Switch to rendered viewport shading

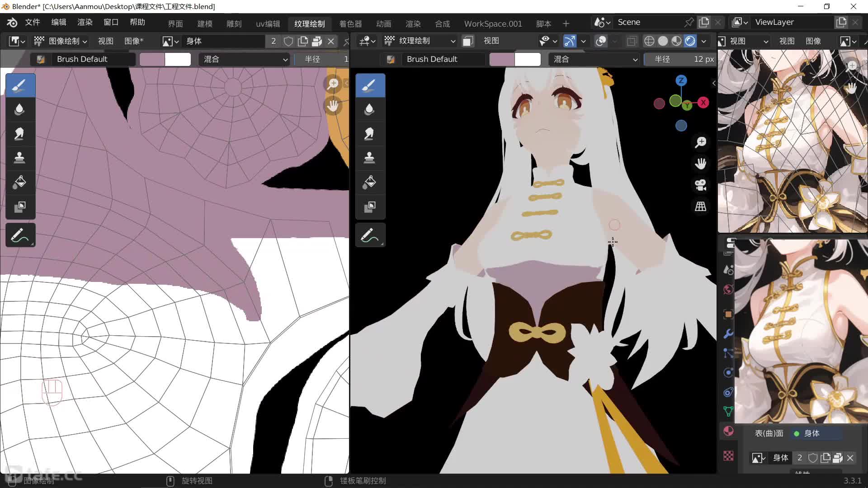(690, 41)
